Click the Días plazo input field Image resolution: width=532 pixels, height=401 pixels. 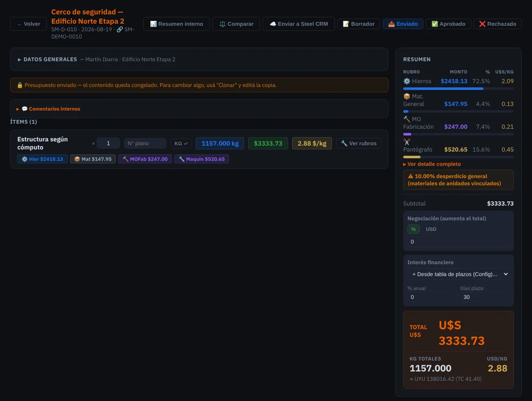coord(485,297)
